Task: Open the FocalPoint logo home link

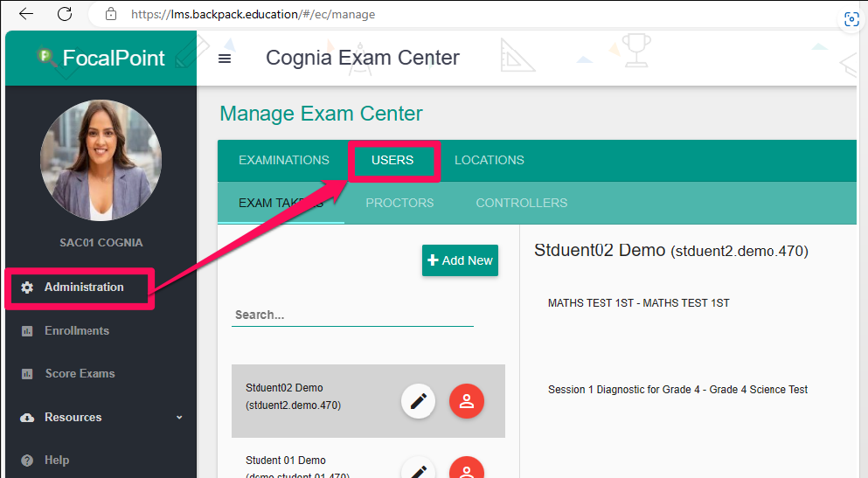Action: click(x=101, y=58)
